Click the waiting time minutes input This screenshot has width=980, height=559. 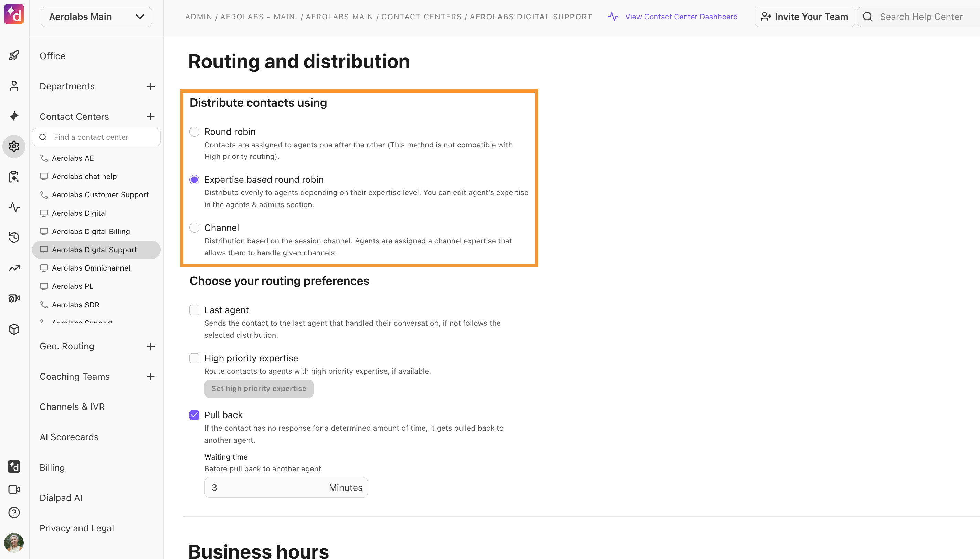tap(286, 488)
